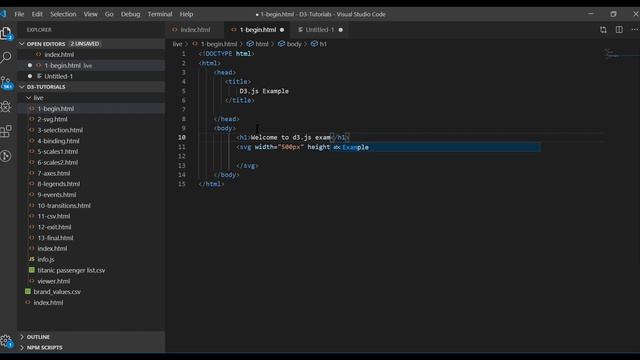Image resolution: width=640 pixels, height=360 pixels.
Task: Open the Go menu
Action: [x=109, y=14]
